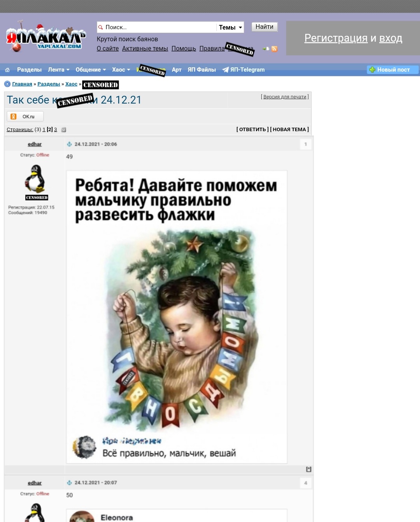
Task: Click the RSS feed icon
Action: [x=275, y=49]
